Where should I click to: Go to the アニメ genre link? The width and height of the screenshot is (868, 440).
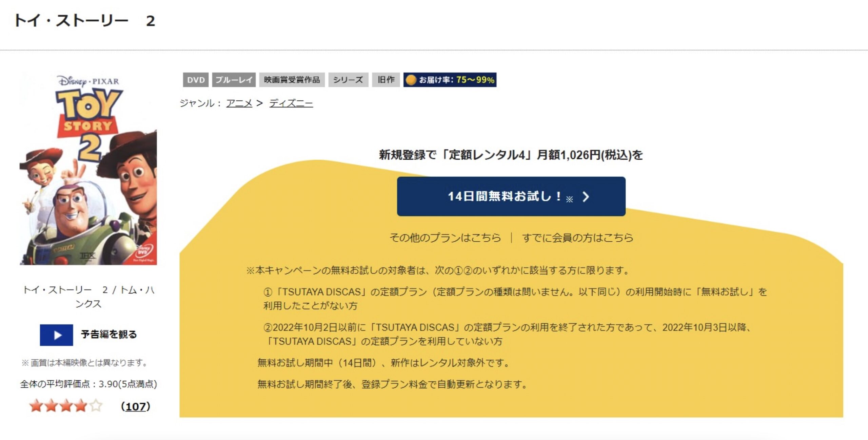point(239,103)
